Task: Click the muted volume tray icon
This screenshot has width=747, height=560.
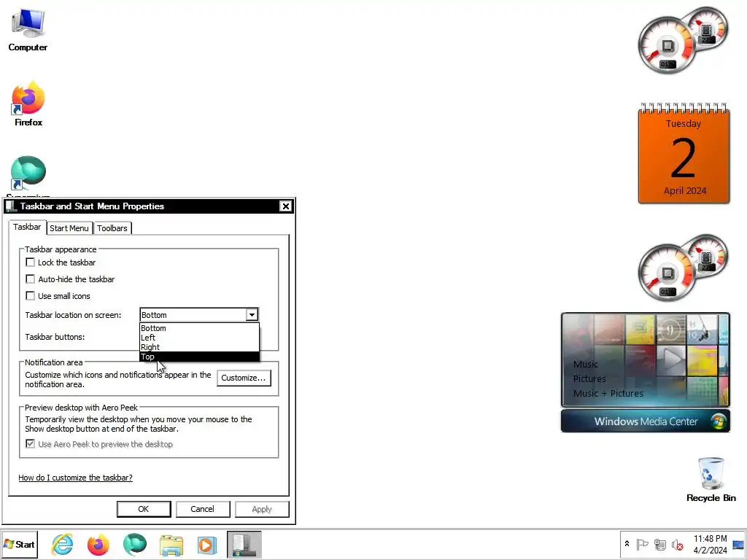Action: coord(677,544)
